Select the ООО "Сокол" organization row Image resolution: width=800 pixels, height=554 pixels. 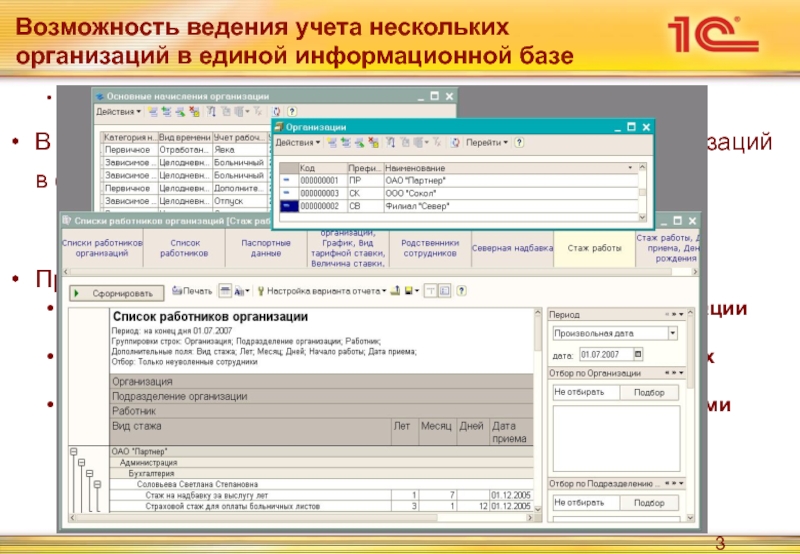(420, 193)
